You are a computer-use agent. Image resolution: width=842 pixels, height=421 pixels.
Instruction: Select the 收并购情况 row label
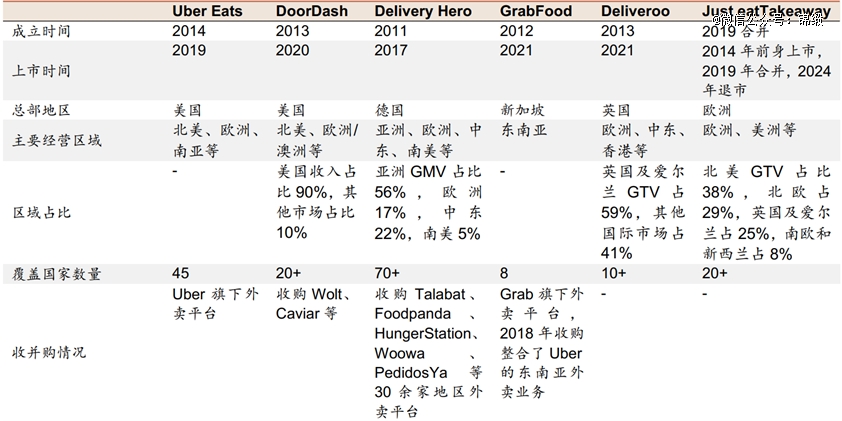click(x=48, y=353)
